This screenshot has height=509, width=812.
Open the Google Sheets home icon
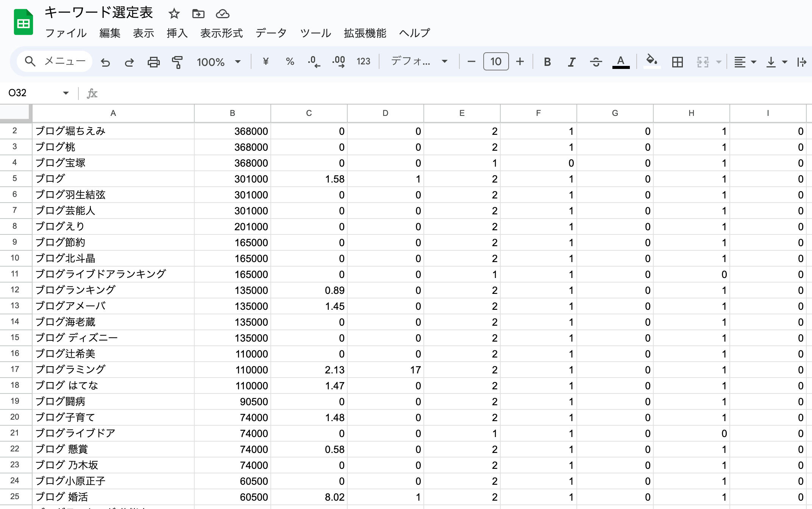[23, 22]
